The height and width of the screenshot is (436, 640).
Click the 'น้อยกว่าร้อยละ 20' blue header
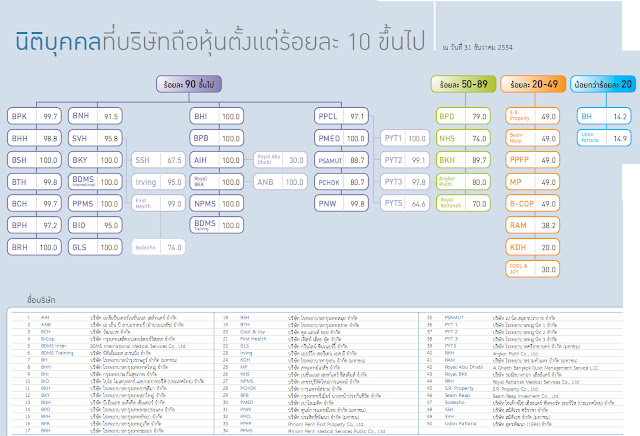603,84
